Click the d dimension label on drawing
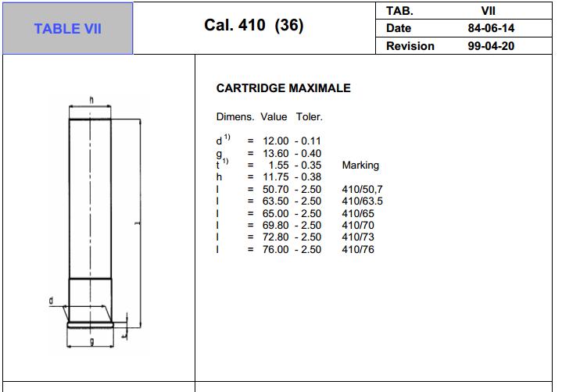The height and width of the screenshot is (392, 562). [51, 301]
